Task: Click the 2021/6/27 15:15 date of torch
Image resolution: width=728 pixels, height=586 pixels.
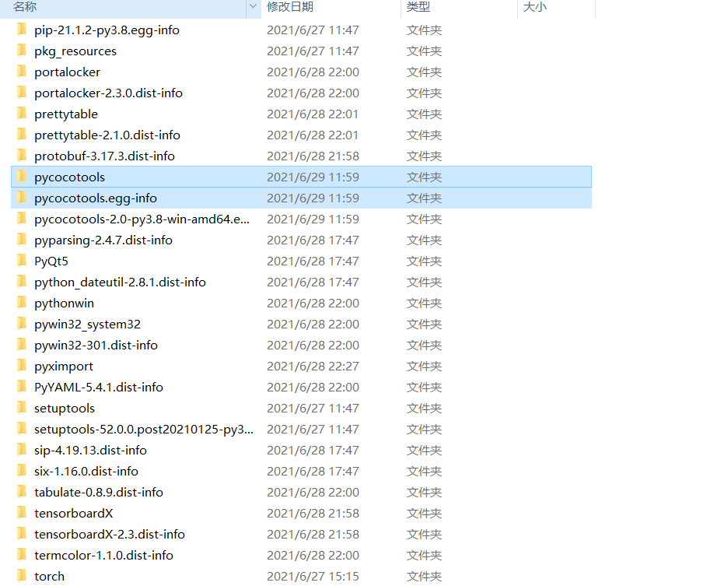Action: point(313,576)
